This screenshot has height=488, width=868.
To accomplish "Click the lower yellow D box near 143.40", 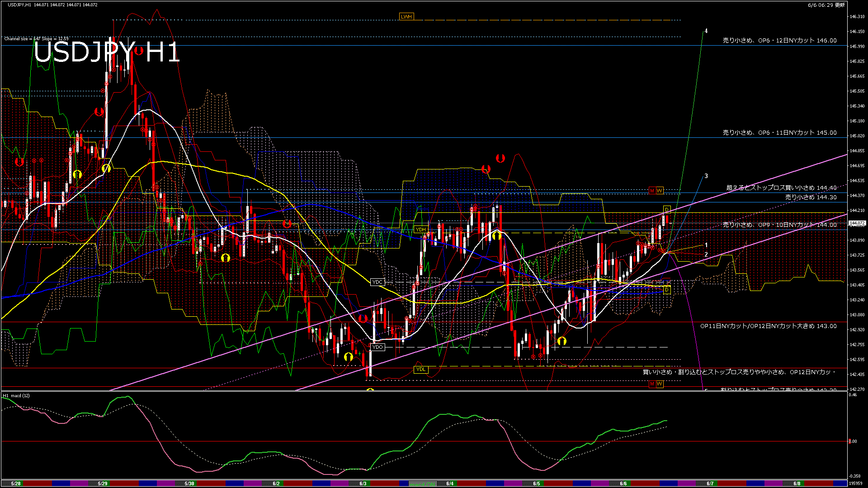I will [667, 290].
